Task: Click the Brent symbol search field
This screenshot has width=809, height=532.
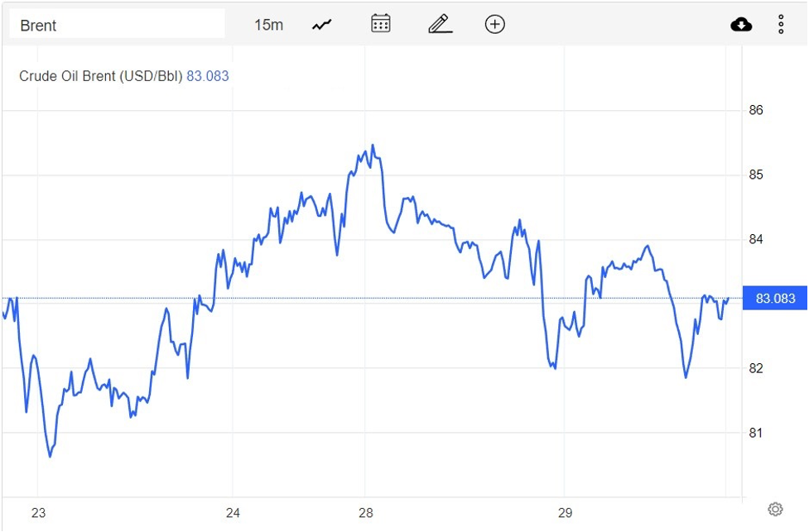Action: pyautogui.click(x=117, y=25)
